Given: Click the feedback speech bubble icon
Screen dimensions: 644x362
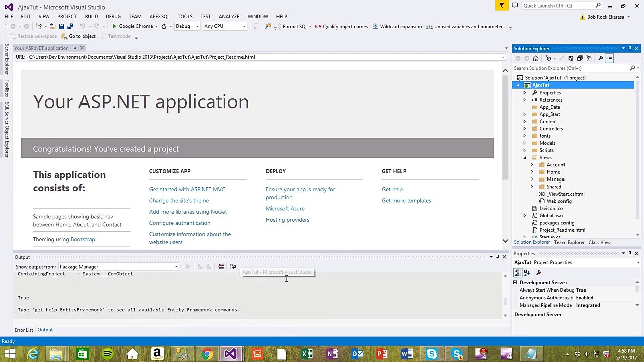Looking at the screenshot, I should point(515,6).
